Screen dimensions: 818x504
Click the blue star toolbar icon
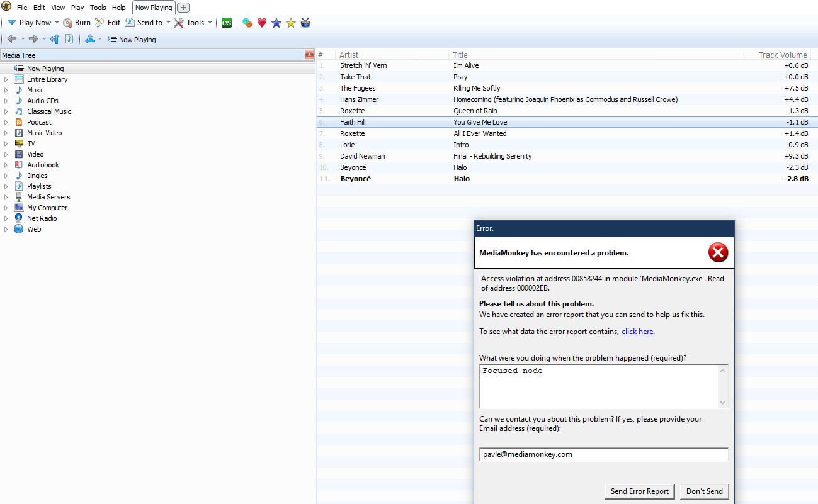click(x=276, y=23)
